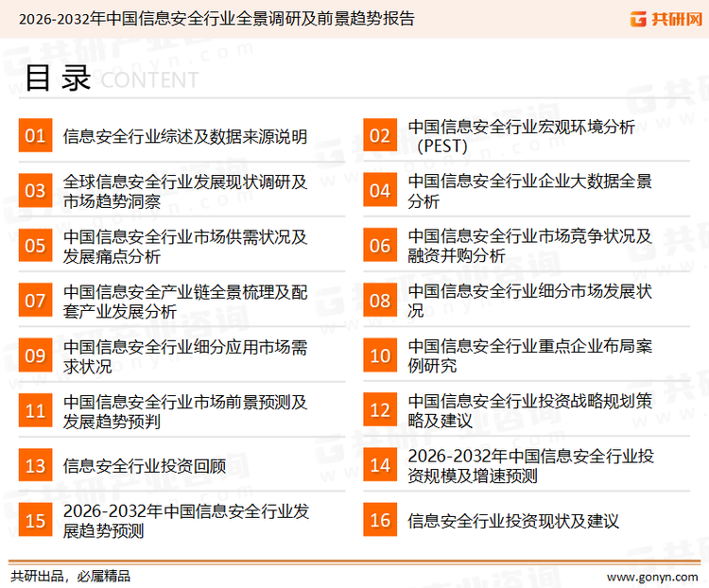
Task: Click orange number box 05
Action: point(35,245)
